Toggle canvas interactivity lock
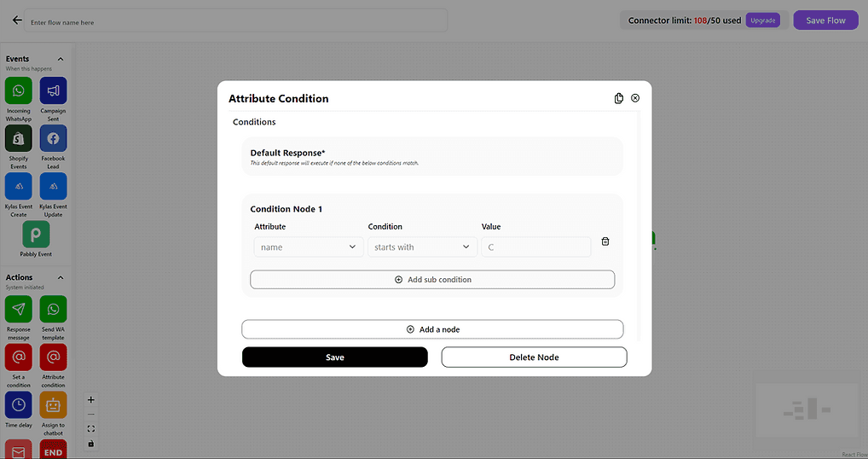 [x=90, y=444]
